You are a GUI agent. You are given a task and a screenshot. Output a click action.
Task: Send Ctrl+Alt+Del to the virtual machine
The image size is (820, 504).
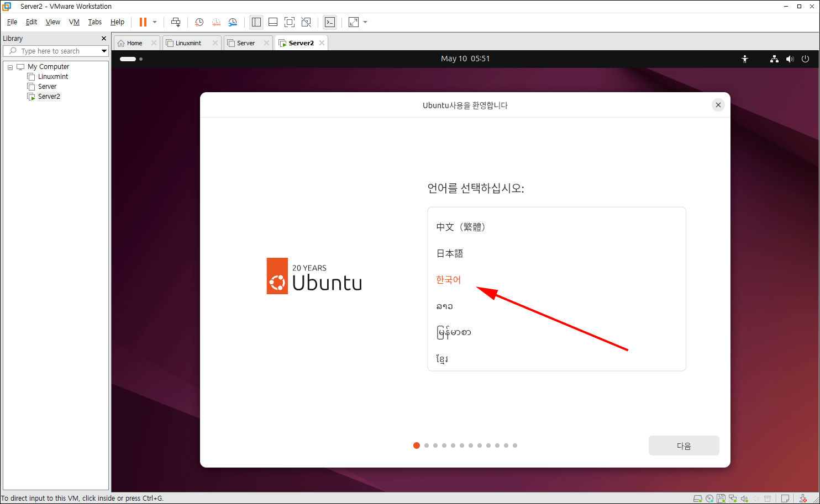(176, 22)
